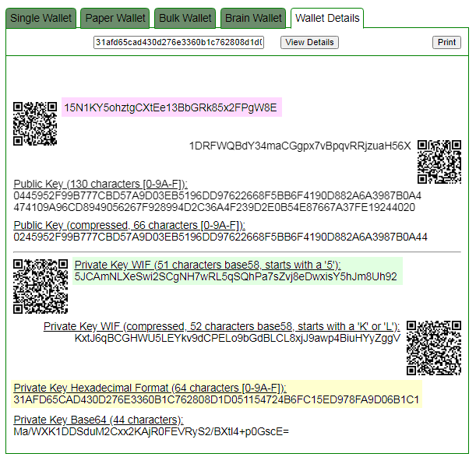Open the Single Wallet tab

coord(41,18)
